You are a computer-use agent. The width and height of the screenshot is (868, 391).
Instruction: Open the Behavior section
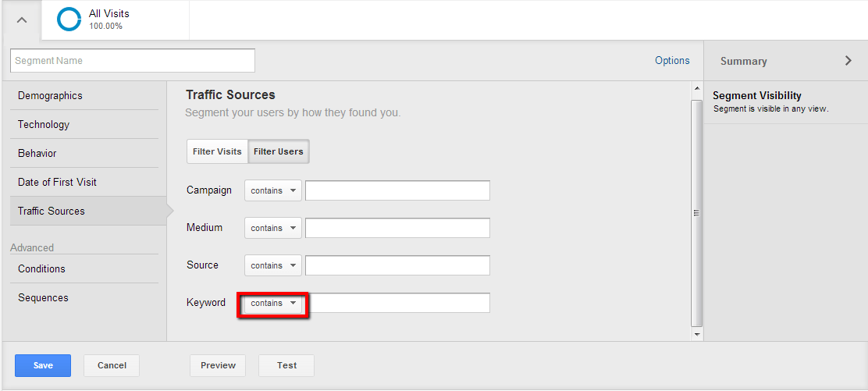(37, 153)
